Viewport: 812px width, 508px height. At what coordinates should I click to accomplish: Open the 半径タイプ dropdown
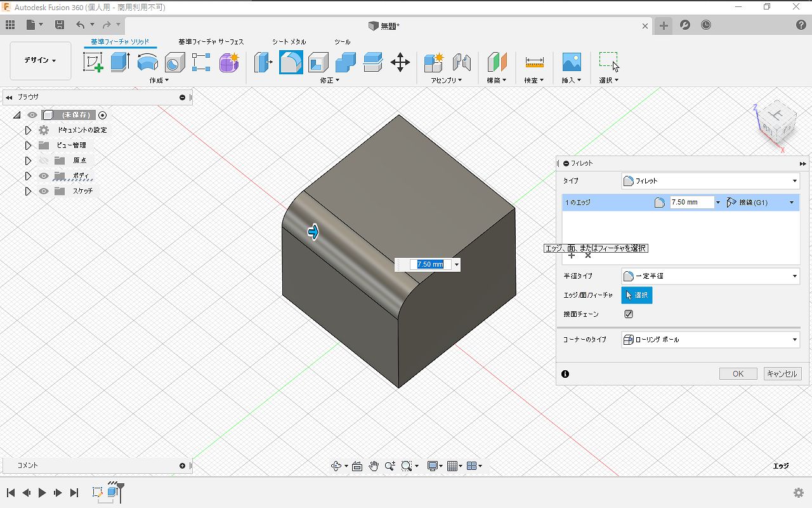[710, 276]
